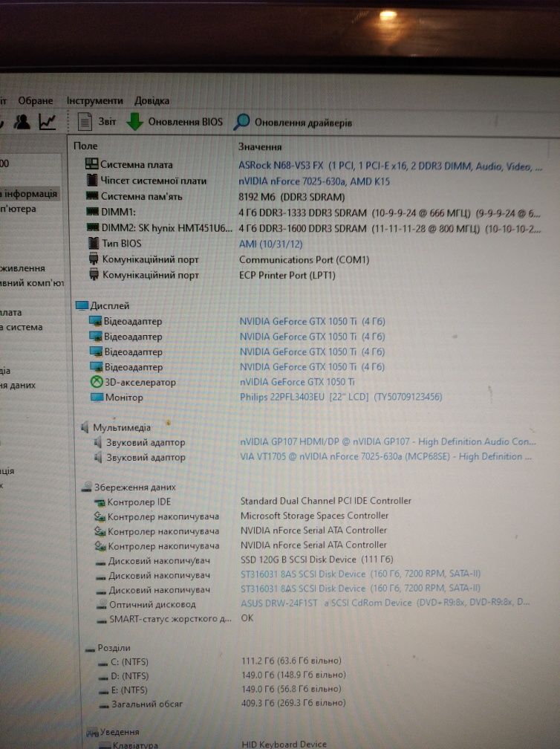The image size is (560, 749).
Task: Select the DIMM2: SK hynix row
Action: point(315,228)
